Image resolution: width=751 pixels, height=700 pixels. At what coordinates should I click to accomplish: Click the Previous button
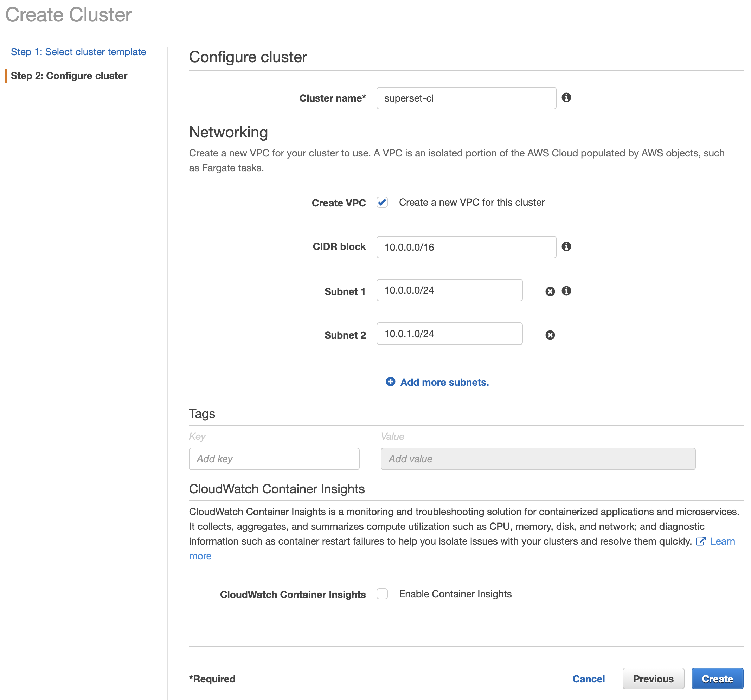click(x=653, y=678)
